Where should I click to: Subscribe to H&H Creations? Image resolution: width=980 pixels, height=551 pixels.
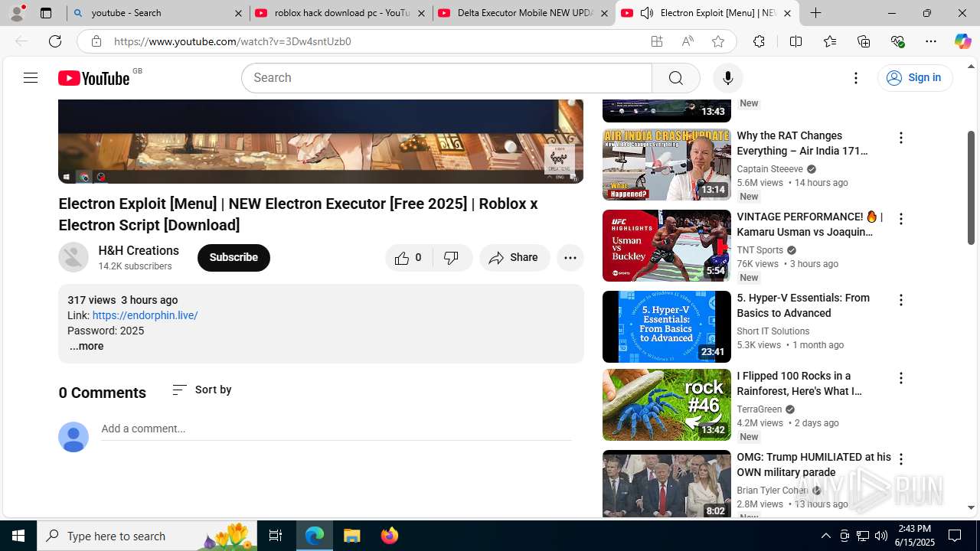[x=234, y=258]
